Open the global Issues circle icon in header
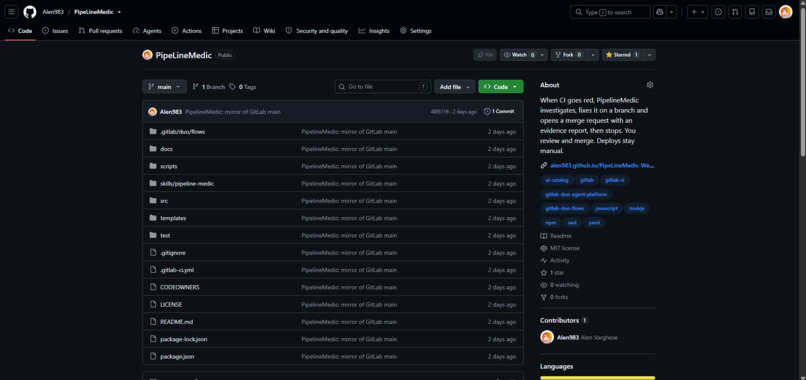 (718, 12)
